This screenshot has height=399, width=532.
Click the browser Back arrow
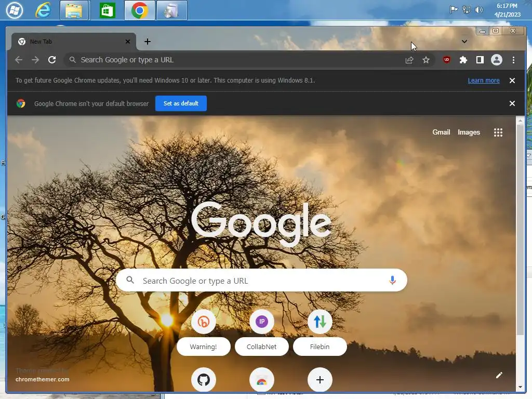pos(19,60)
